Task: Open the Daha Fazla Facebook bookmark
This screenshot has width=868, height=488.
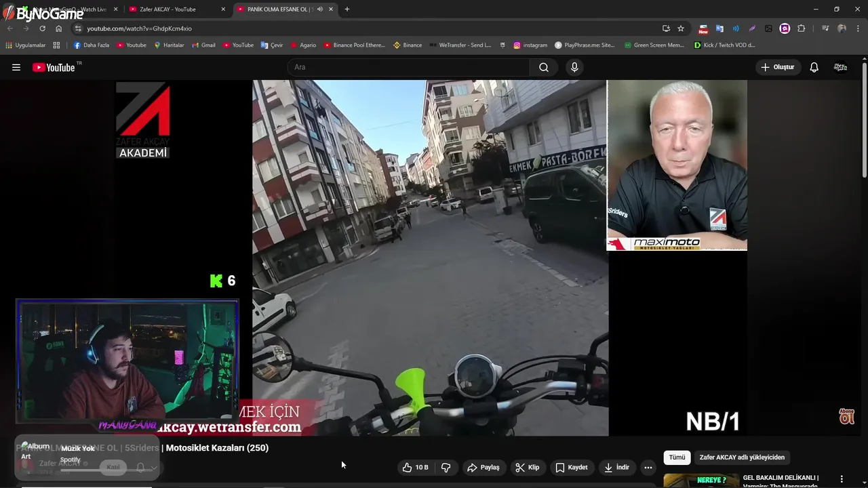Action: point(91,45)
